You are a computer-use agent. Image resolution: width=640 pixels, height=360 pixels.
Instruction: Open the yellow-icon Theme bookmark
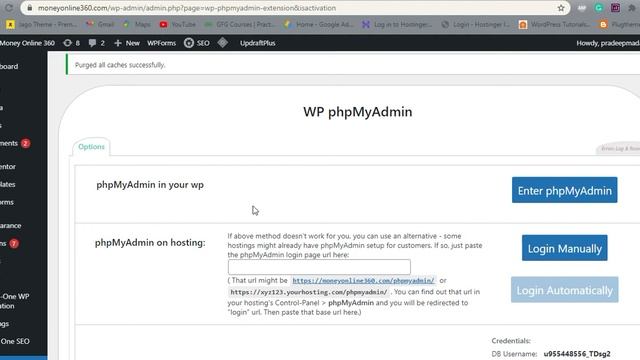[41, 24]
